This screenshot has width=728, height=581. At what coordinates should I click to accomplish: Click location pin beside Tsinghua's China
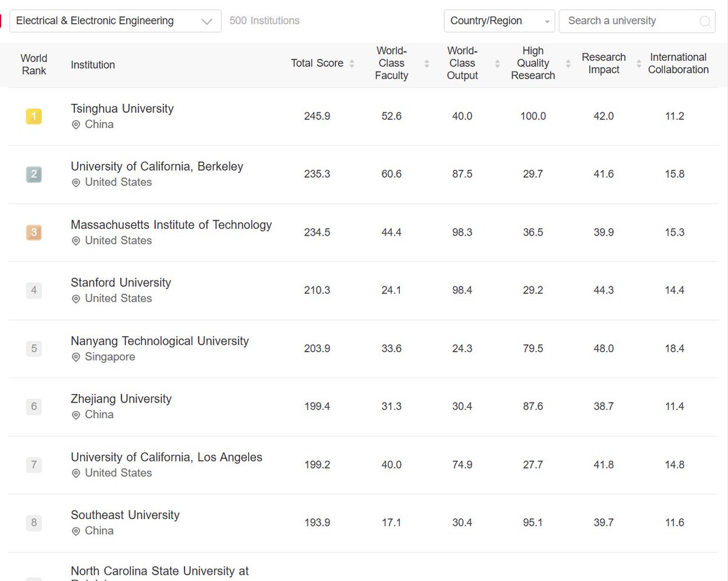point(76,124)
